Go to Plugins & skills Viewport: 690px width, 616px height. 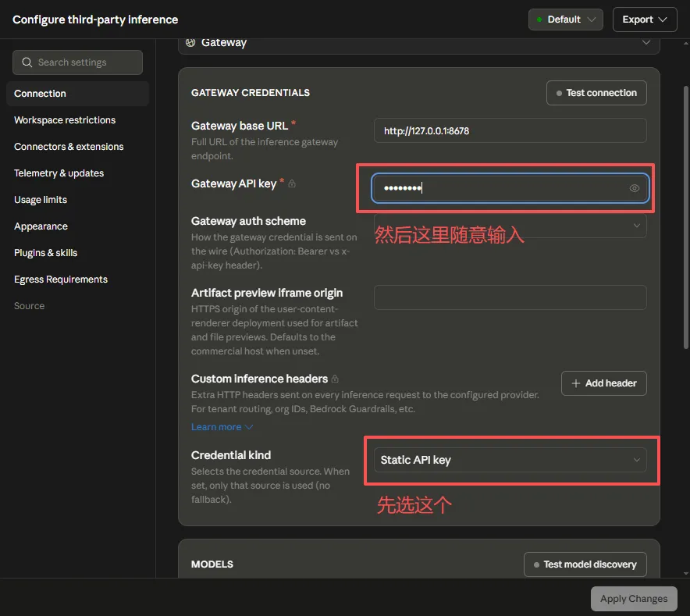click(46, 253)
